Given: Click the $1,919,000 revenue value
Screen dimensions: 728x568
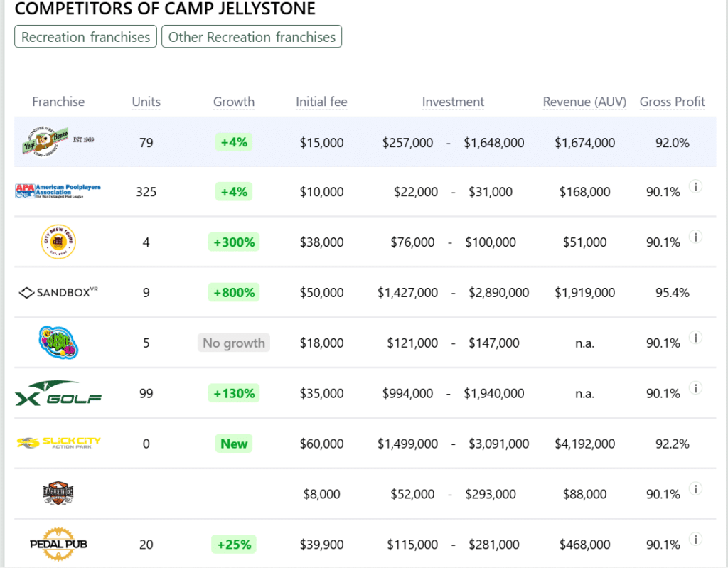Looking at the screenshot, I should [x=584, y=293].
